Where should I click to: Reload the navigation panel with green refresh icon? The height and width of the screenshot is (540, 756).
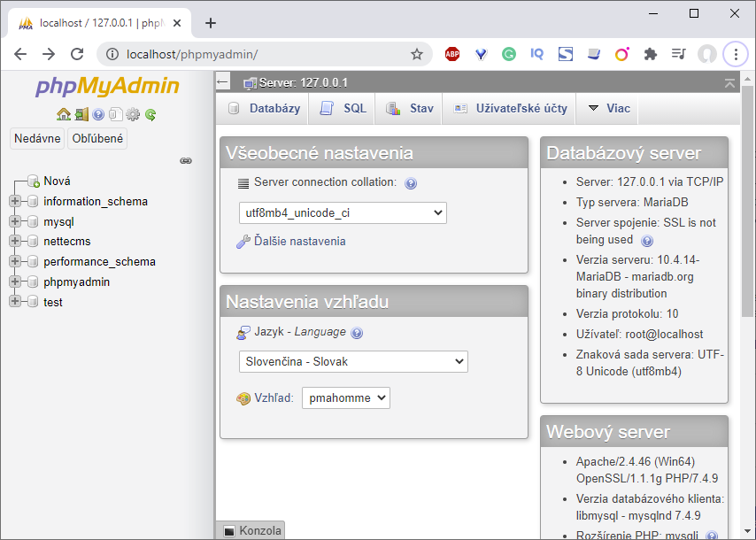click(x=150, y=115)
